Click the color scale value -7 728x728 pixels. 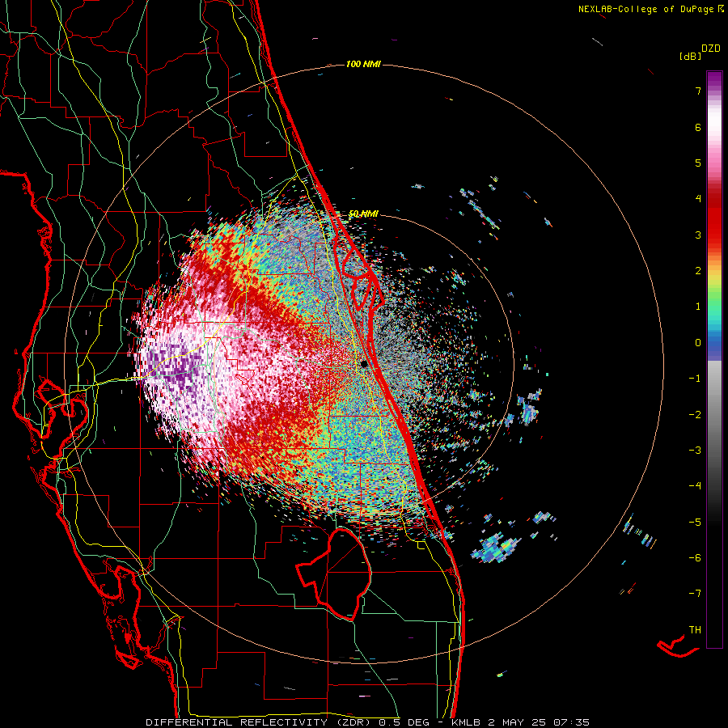(x=695, y=594)
